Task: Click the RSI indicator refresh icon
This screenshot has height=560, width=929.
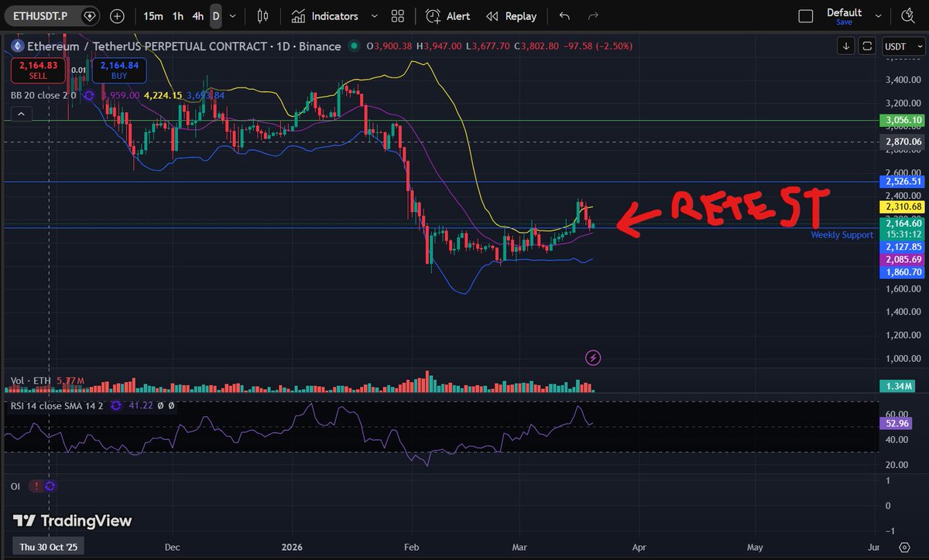Action: click(116, 405)
